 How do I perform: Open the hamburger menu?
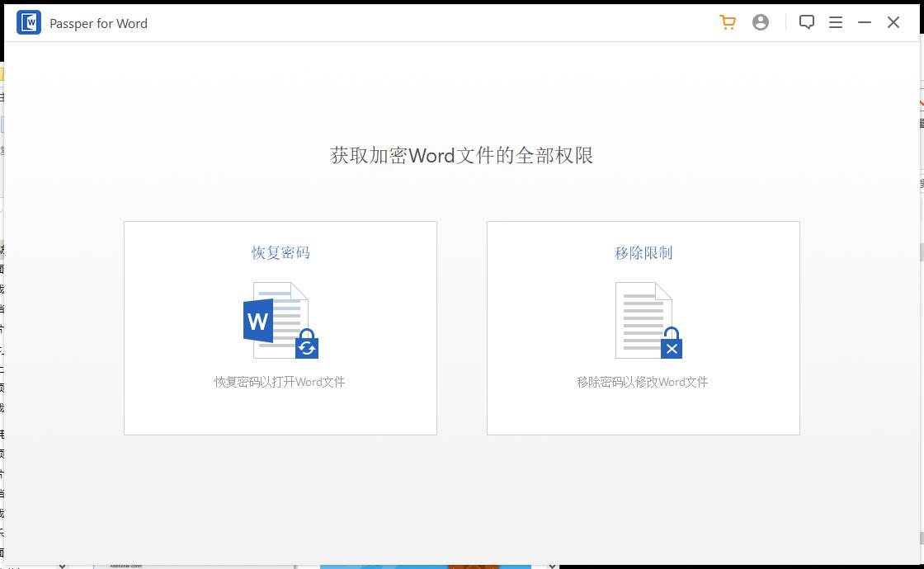[x=836, y=22]
